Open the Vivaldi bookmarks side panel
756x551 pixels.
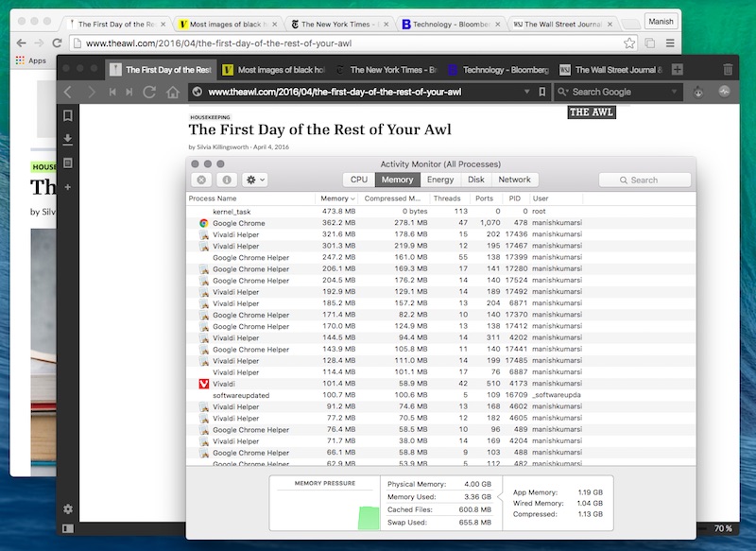(68, 115)
